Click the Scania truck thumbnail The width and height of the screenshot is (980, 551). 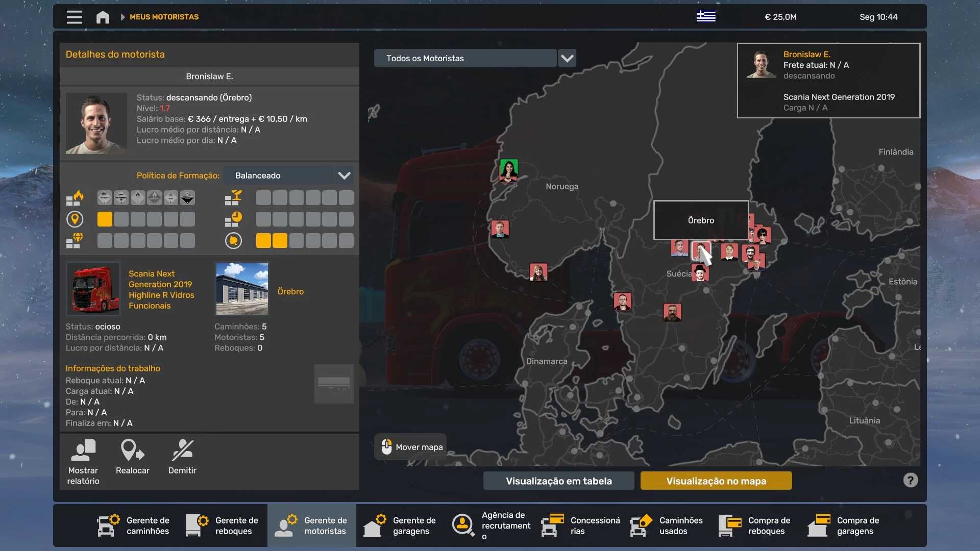(x=93, y=289)
